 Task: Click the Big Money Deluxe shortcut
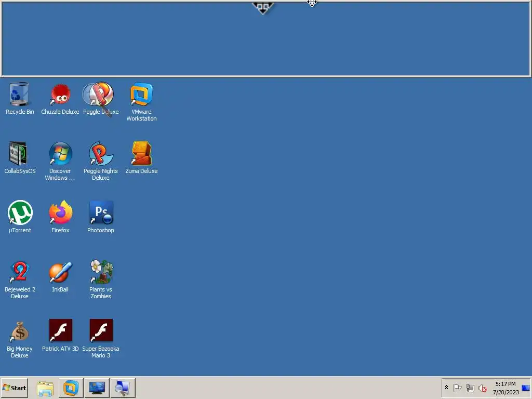pyautogui.click(x=20, y=339)
